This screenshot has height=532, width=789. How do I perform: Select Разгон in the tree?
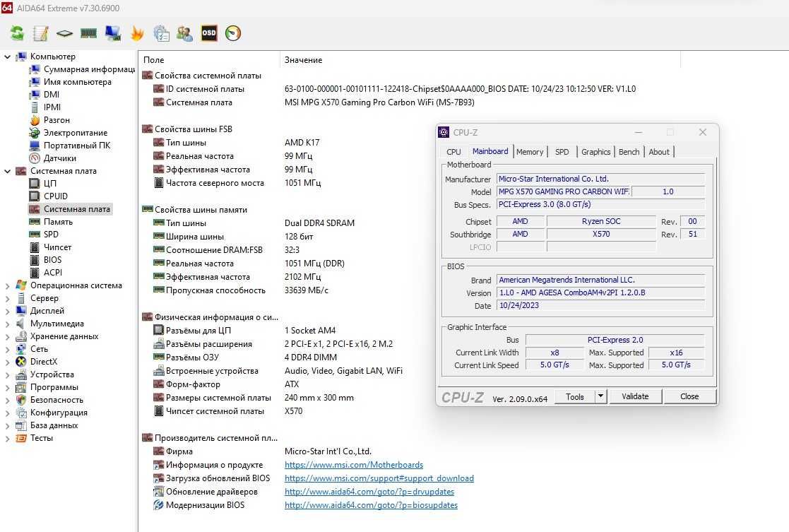[50, 120]
